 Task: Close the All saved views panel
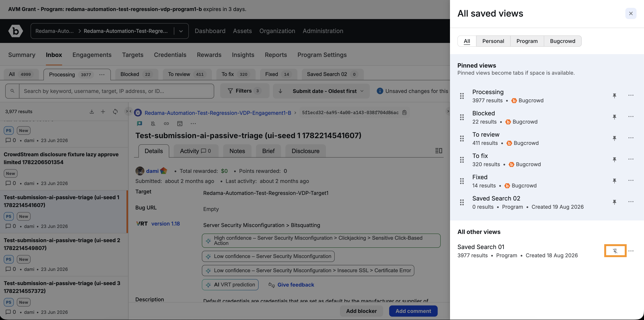tap(631, 13)
